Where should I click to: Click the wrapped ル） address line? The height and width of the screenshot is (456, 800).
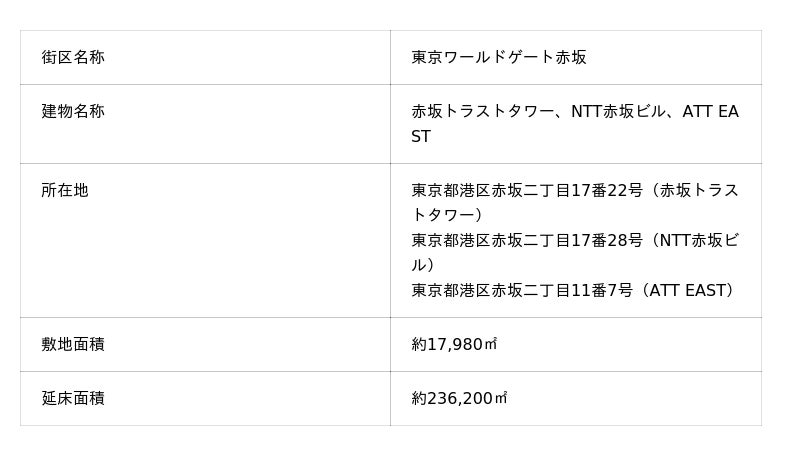423,266
